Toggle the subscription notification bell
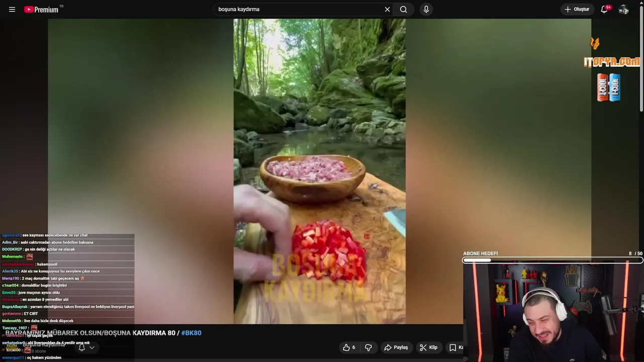The width and height of the screenshot is (644, 362). 82,347
